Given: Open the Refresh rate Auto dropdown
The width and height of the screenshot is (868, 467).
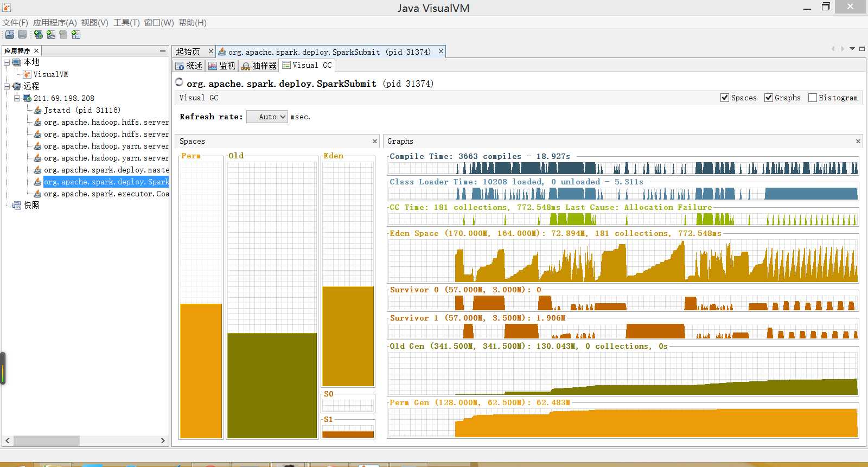Looking at the screenshot, I should (267, 117).
